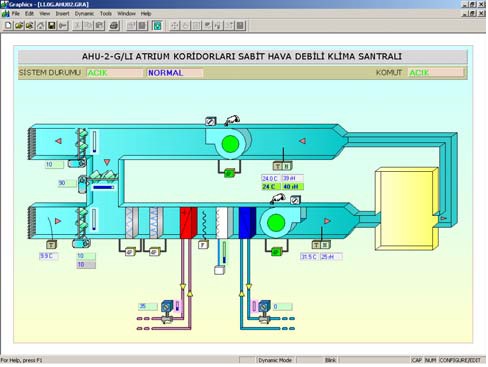Click the yellow atrium room block
488x367 pixels.
406,209
